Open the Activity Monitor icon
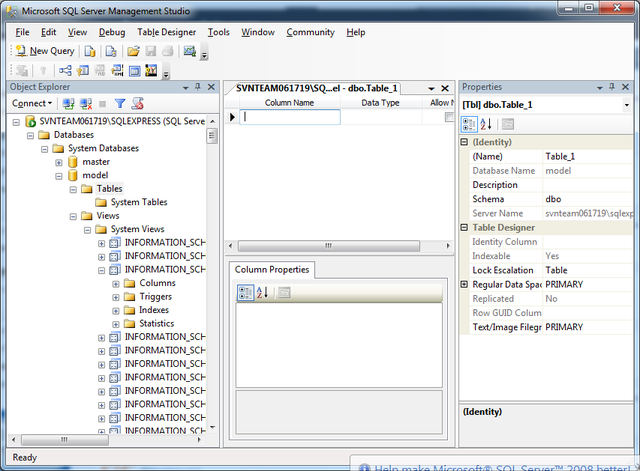This screenshot has height=471, width=640. point(190,51)
